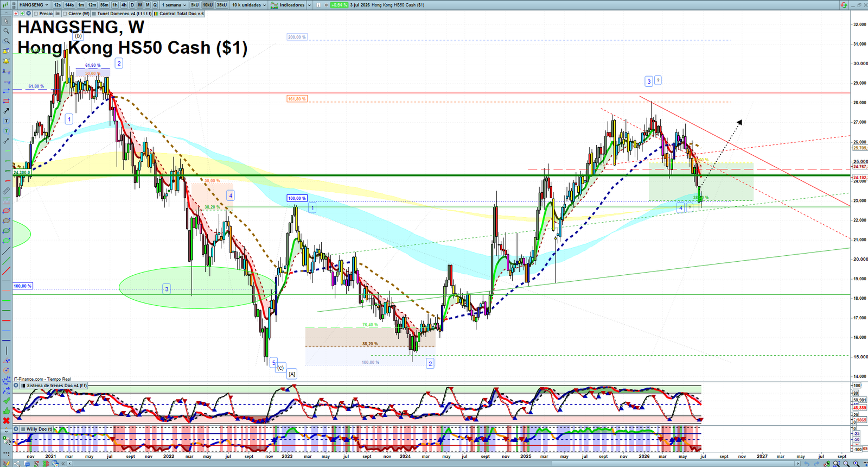868x467 pixels.
Task: Click the red plus icon beside Precio
Action: tap(16, 14)
